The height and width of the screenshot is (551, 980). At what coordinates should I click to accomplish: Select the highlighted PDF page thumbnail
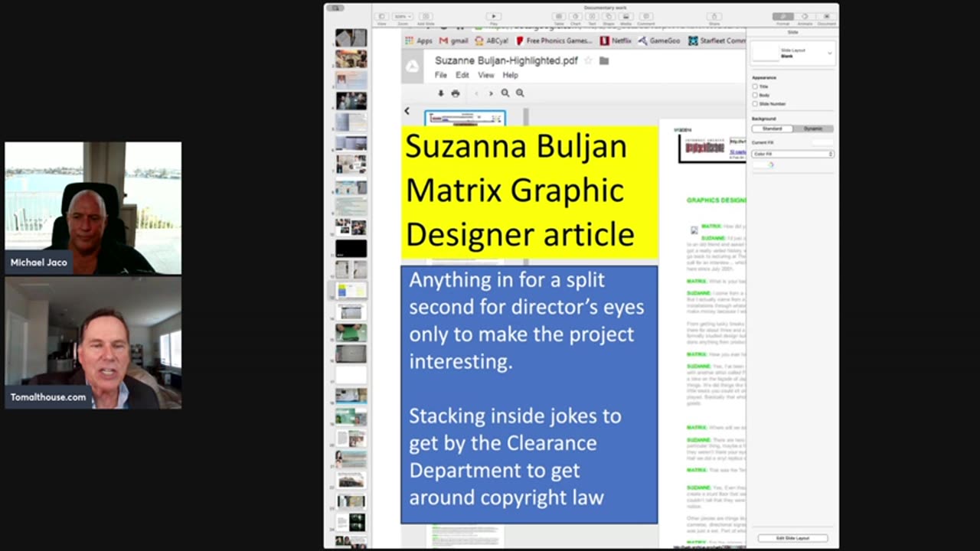(x=465, y=119)
